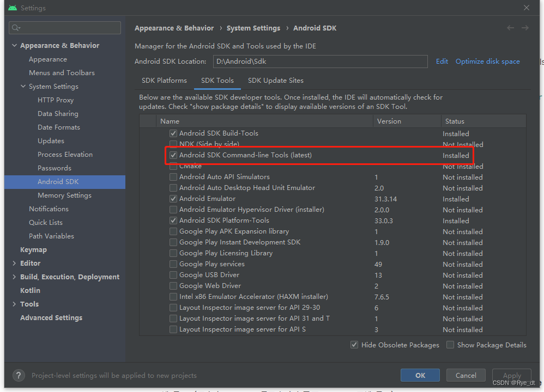Click OK to confirm settings
The height and width of the screenshot is (392, 544).
click(420, 375)
